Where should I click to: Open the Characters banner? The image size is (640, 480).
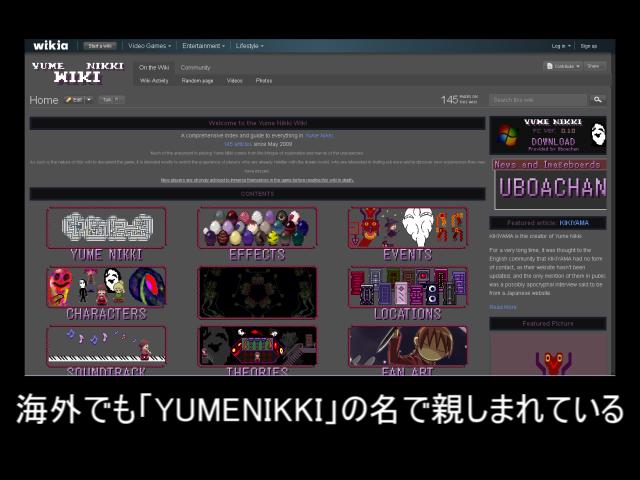tap(106, 287)
